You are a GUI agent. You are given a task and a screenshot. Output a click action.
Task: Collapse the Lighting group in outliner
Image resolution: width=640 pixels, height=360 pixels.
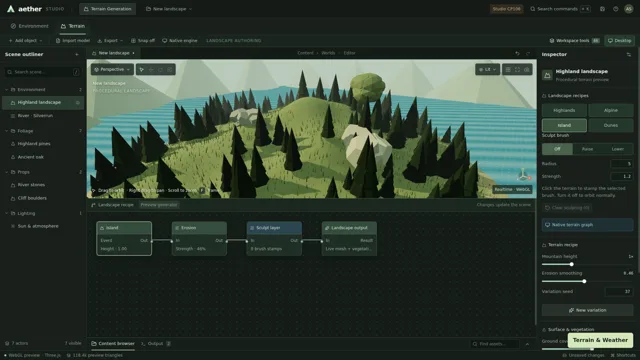click(x=7, y=213)
